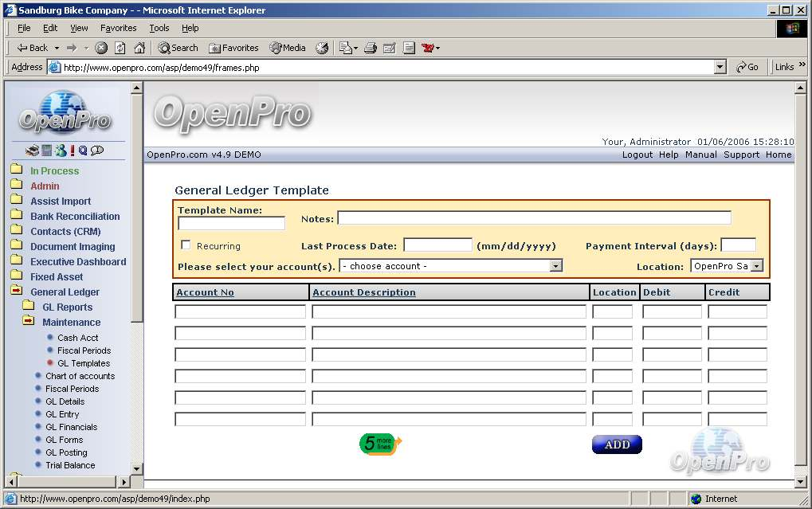The height and width of the screenshot is (509, 812).
Task: Click the red exclamation icon in sidebar
Action: pos(73,151)
